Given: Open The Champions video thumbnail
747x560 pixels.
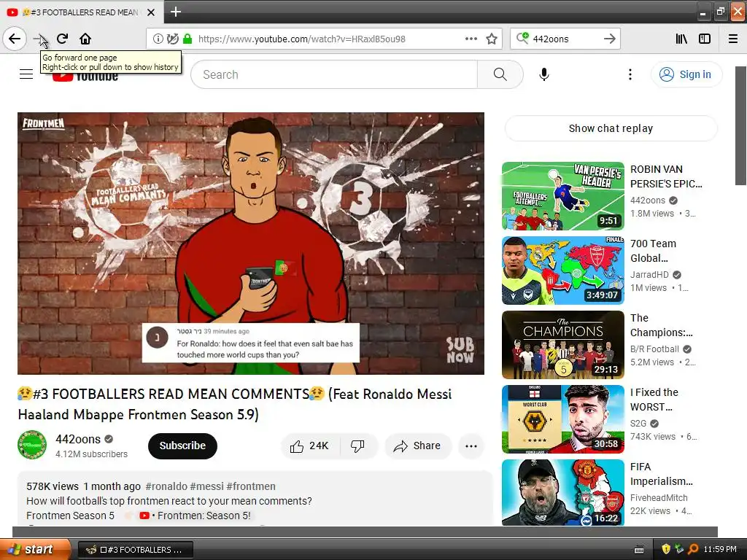Looking at the screenshot, I should point(563,345).
